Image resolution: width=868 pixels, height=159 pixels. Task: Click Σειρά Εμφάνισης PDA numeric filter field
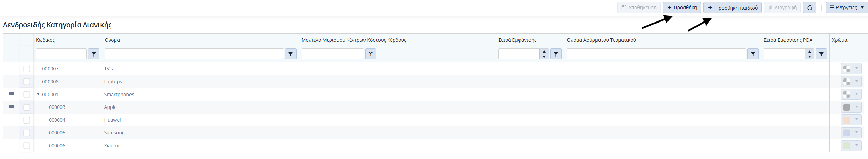[784, 54]
